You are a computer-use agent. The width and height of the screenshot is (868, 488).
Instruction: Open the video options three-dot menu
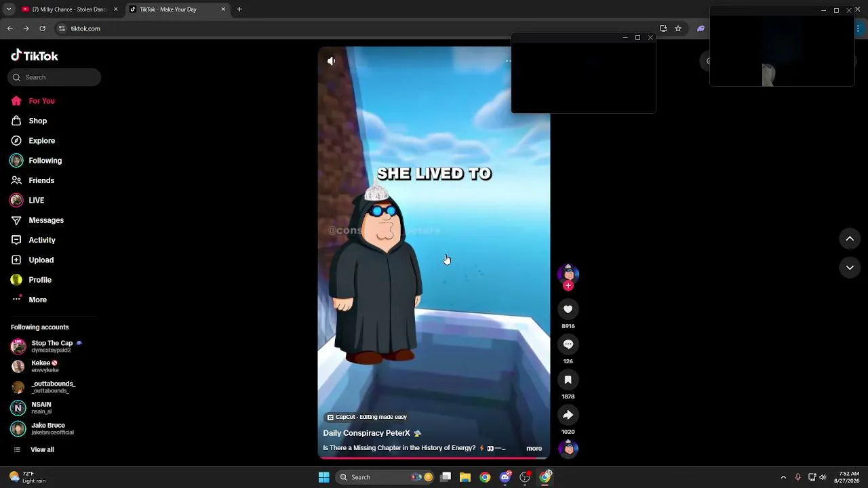point(508,61)
